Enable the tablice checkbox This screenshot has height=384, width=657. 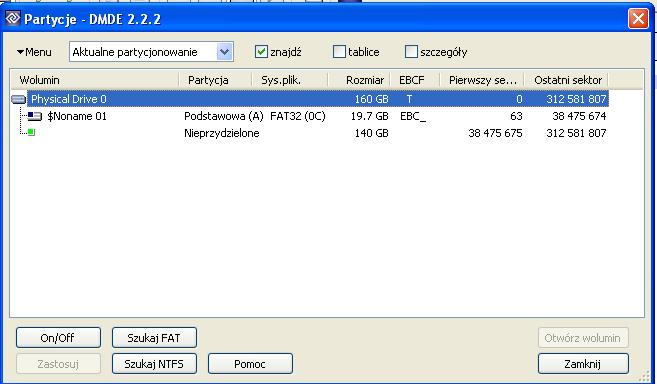339,52
